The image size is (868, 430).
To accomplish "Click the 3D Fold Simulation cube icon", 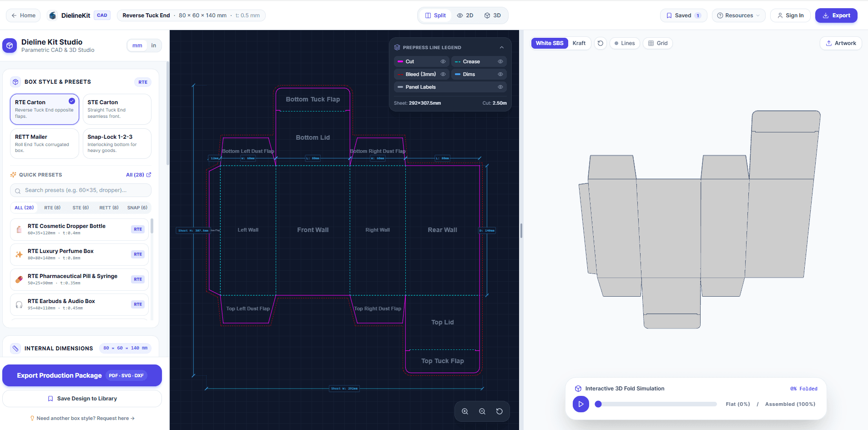I will 578,389.
